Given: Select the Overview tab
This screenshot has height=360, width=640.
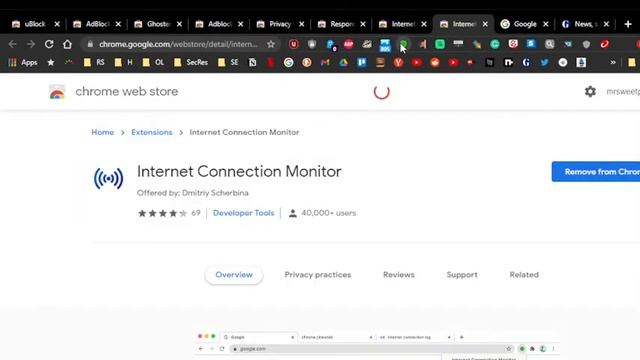Looking at the screenshot, I should pyautogui.click(x=234, y=275).
